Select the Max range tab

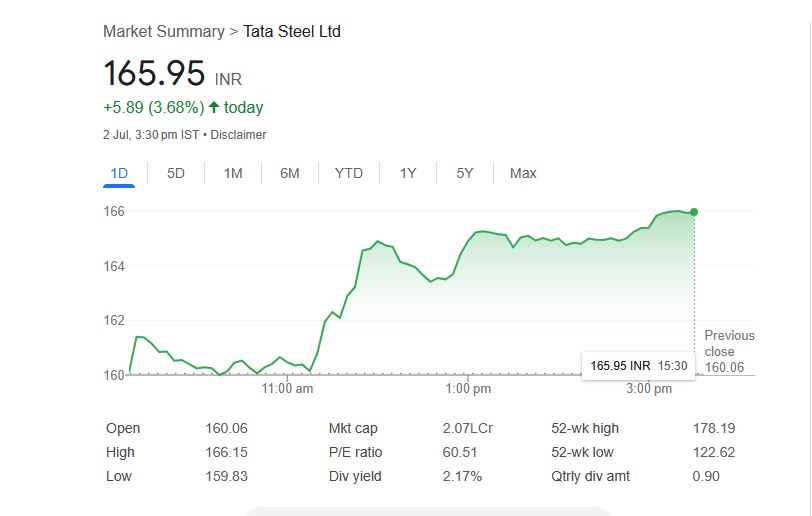(523, 173)
